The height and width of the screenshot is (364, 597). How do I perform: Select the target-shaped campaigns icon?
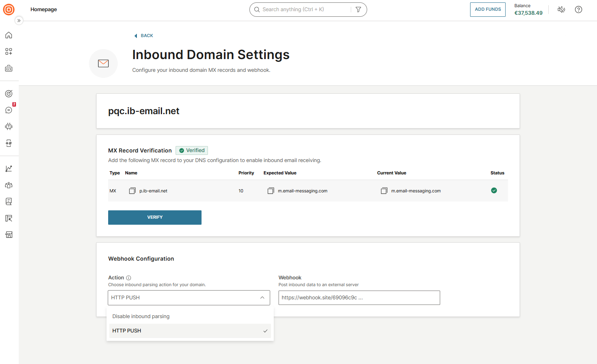tap(9, 93)
